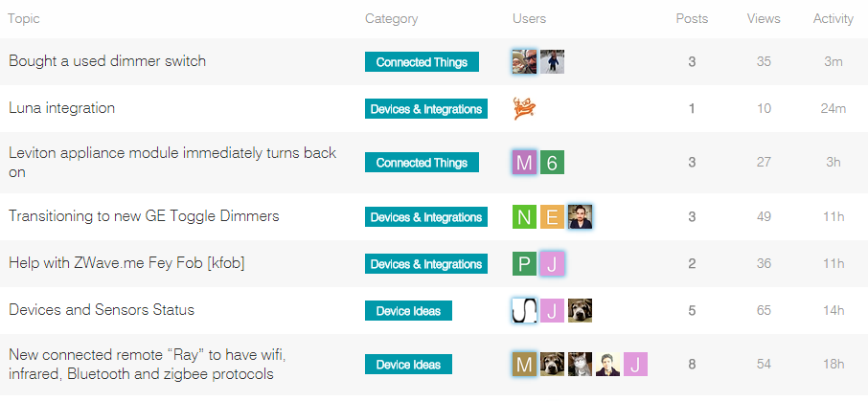Click orange E avatar in GE Toggle Dimmers row
The width and height of the screenshot is (868, 401).
[552, 217]
